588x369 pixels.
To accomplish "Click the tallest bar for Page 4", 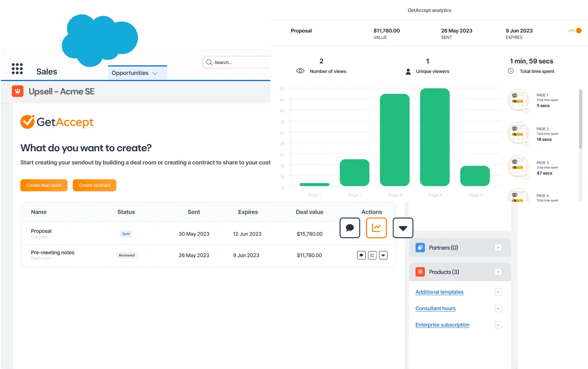I will coord(435,137).
